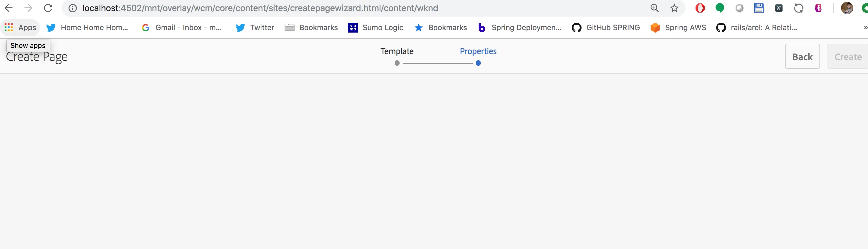
Task: Click the browser back arrow
Action: [x=9, y=8]
